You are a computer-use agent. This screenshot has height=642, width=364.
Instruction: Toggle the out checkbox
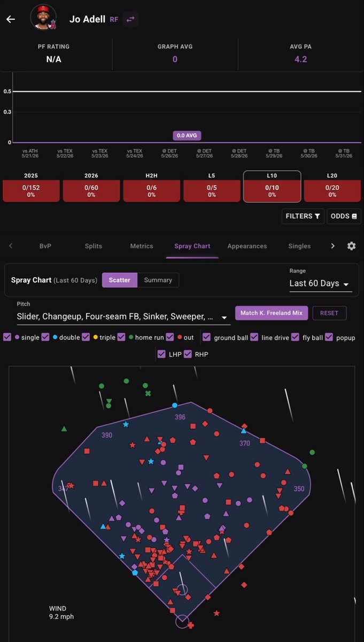[x=170, y=337]
